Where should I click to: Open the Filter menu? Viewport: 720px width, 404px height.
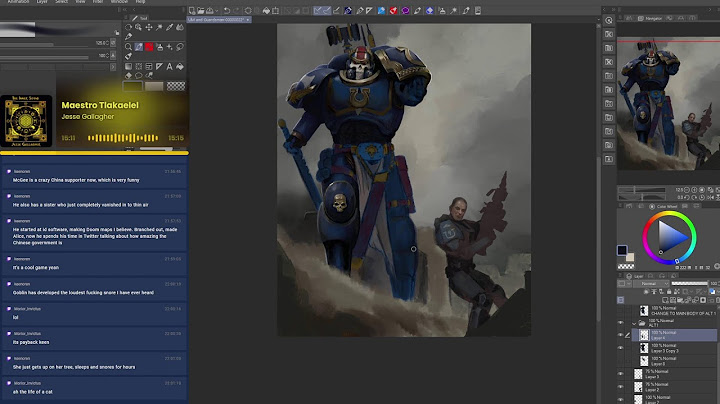pyautogui.click(x=98, y=2)
